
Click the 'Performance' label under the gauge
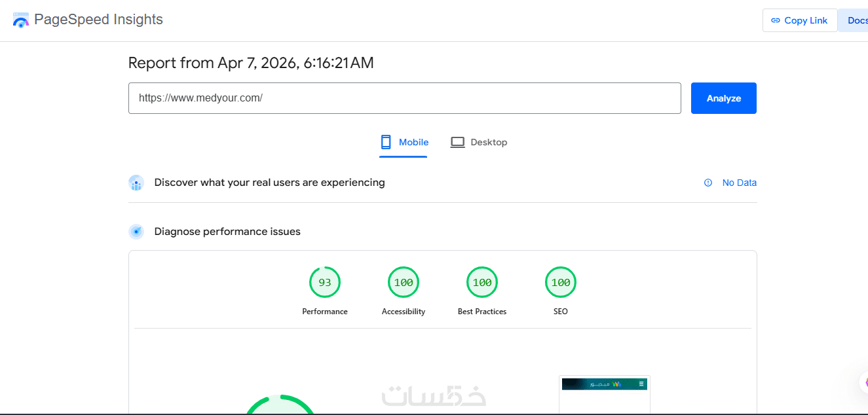pyautogui.click(x=325, y=312)
